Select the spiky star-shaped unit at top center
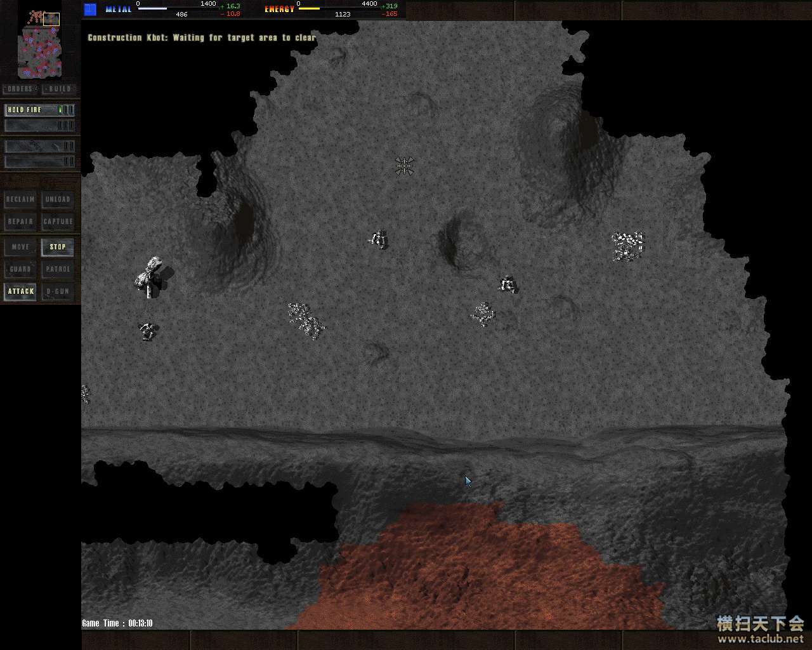812x650 pixels. coord(404,166)
